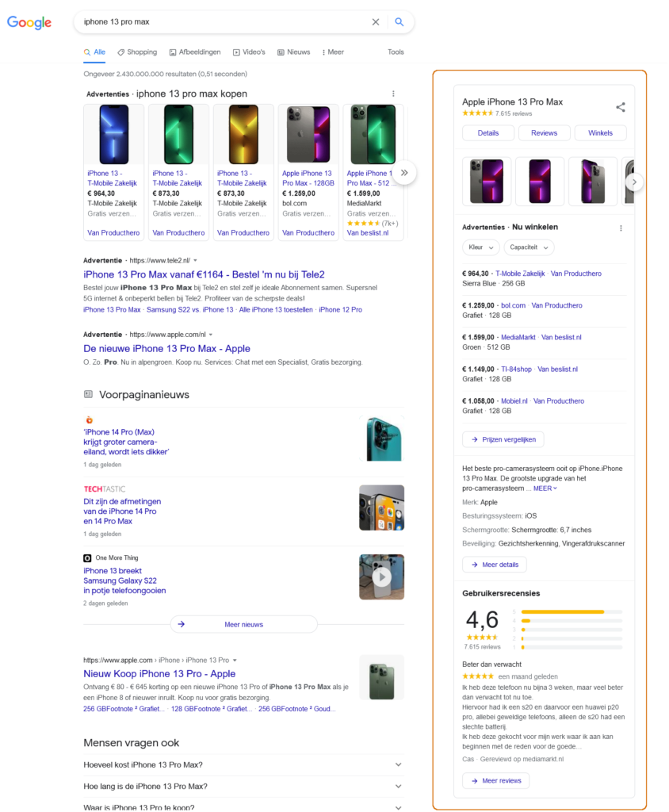
Task: Switch to the Afbeeldingen tab
Action: pos(195,52)
